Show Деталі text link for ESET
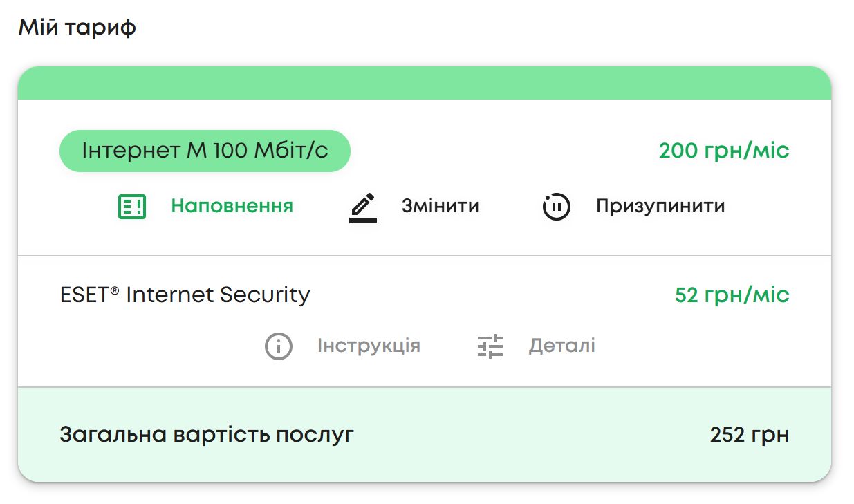 pyautogui.click(x=561, y=346)
